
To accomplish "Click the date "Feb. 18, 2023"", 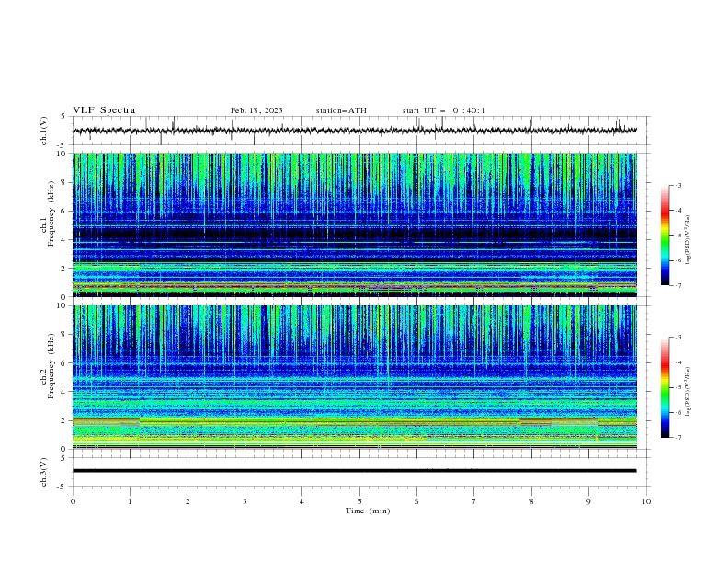I will tap(256, 110).
